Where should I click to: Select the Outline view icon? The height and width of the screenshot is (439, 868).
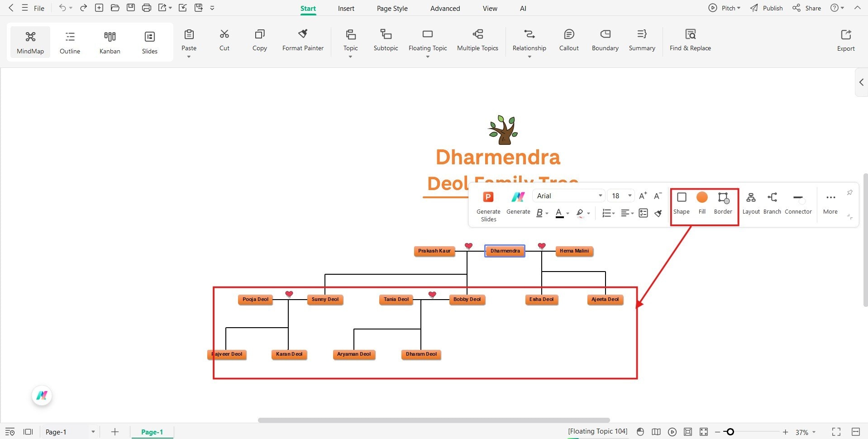coord(69,41)
